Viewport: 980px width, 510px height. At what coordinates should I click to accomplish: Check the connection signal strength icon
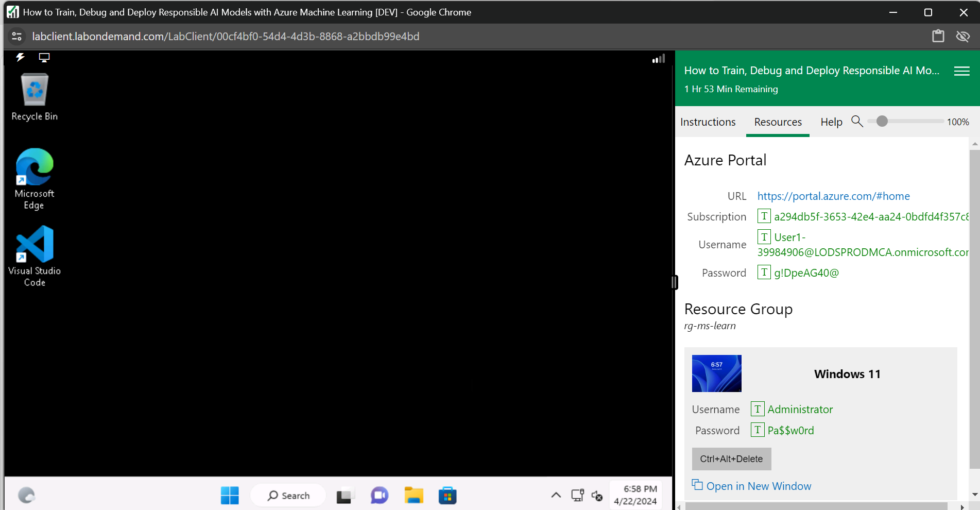tap(659, 59)
